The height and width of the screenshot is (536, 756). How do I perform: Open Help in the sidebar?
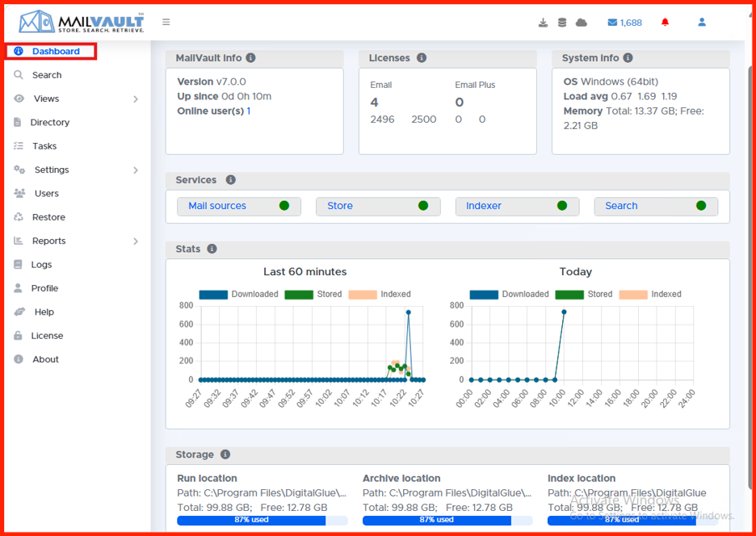coord(44,312)
